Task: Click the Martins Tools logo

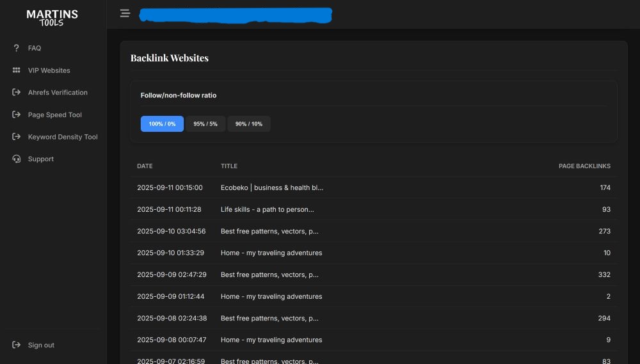Action: (x=52, y=18)
